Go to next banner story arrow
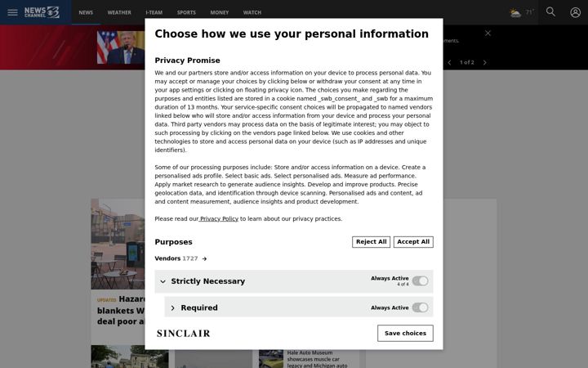 484,62
